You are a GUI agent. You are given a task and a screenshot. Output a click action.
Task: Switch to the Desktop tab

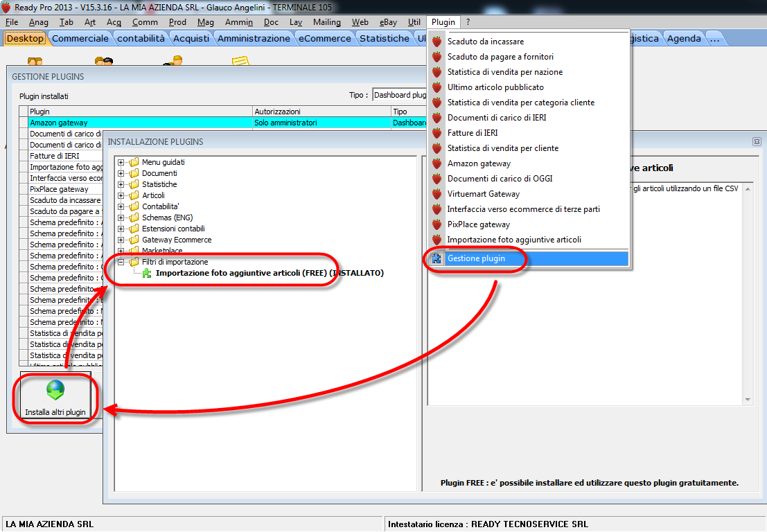[25, 38]
